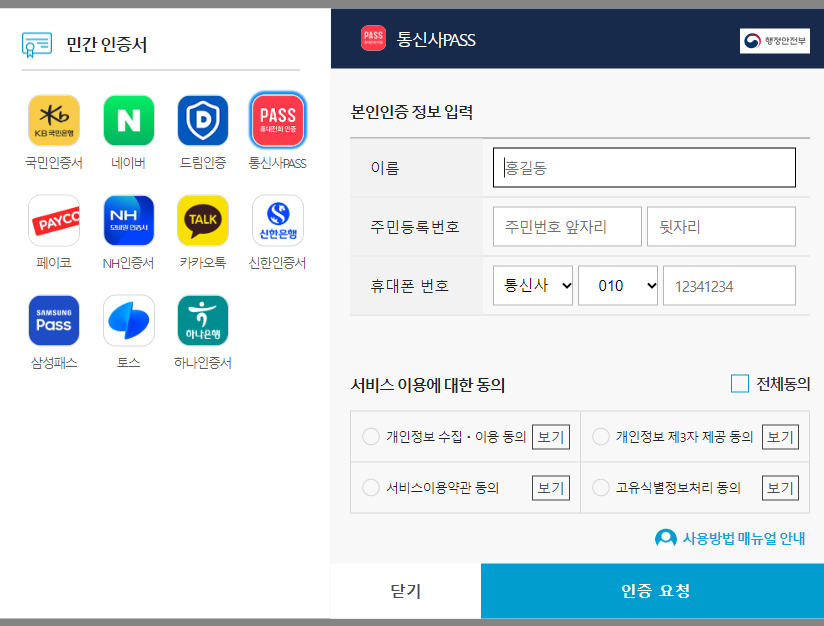Screen dimensions: 824x626
Task: Focus the 이름 name input field
Action: coord(644,168)
